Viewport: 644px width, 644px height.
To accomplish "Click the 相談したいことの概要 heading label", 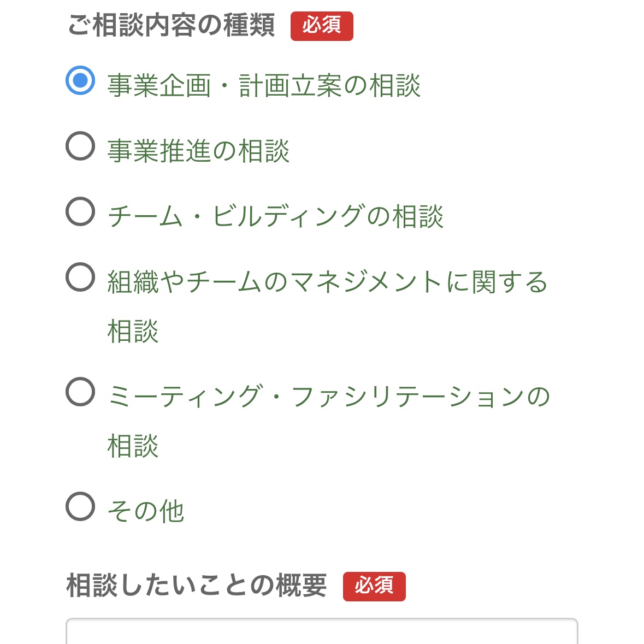I will [x=197, y=586].
